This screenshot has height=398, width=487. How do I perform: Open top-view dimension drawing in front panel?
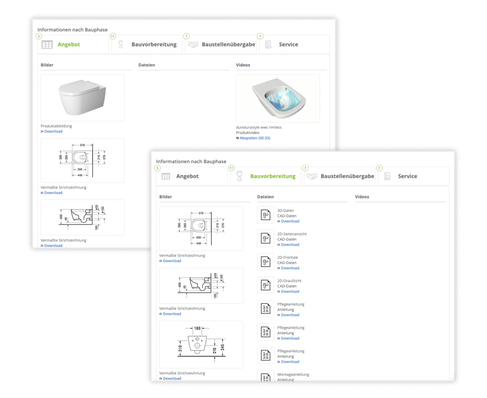point(201,228)
